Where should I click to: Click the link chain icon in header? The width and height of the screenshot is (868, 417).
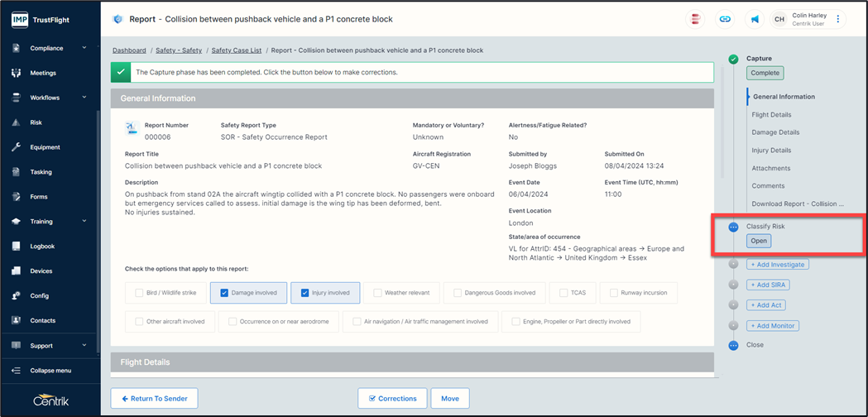pyautogui.click(x=725, y=19)
